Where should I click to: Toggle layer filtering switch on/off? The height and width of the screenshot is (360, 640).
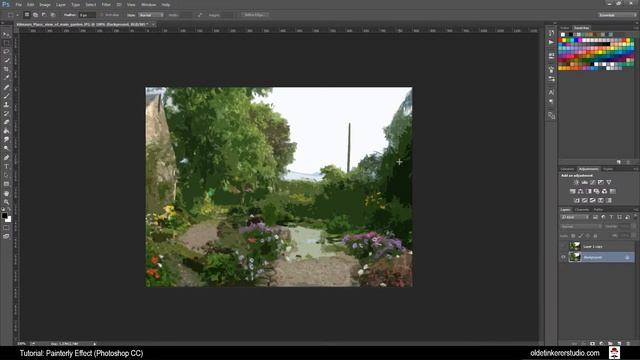(635, 217)
